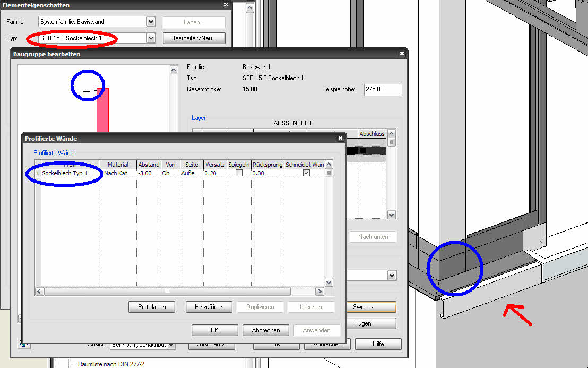Select row header 1 in the profile table
This screenshot has width=588, height=368.
38,173
